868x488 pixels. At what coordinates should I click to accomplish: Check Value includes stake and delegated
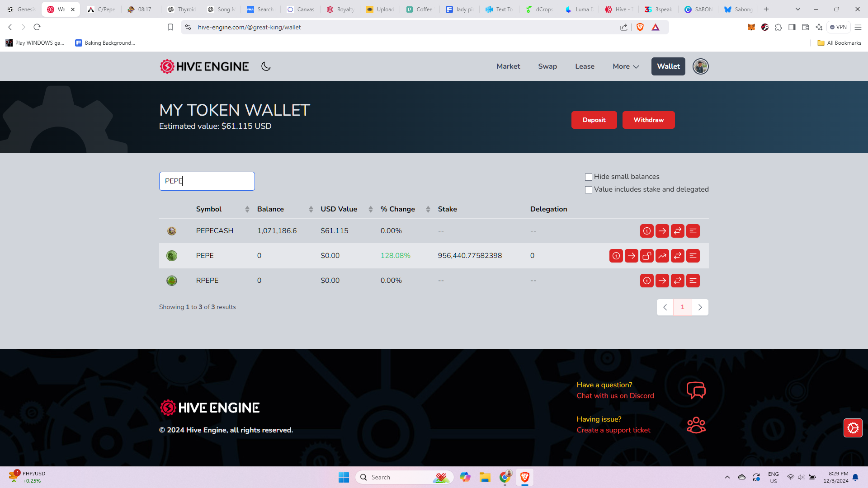[x=589, y=190]
